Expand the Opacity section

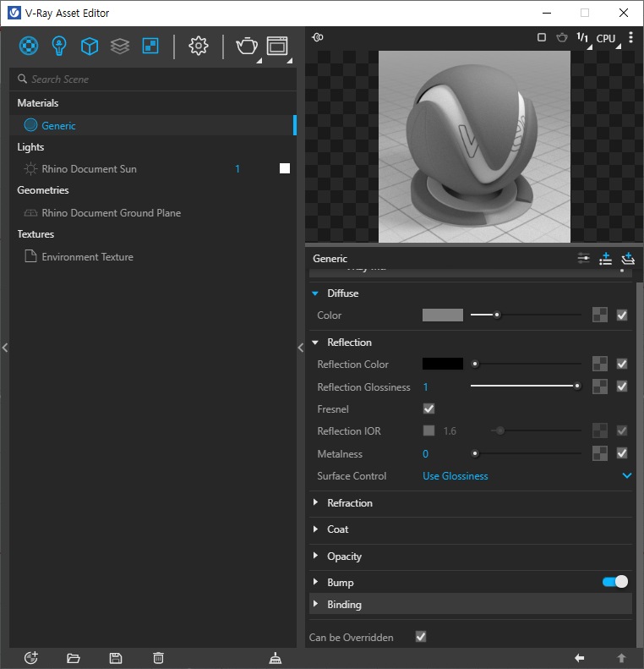(315, 556)
